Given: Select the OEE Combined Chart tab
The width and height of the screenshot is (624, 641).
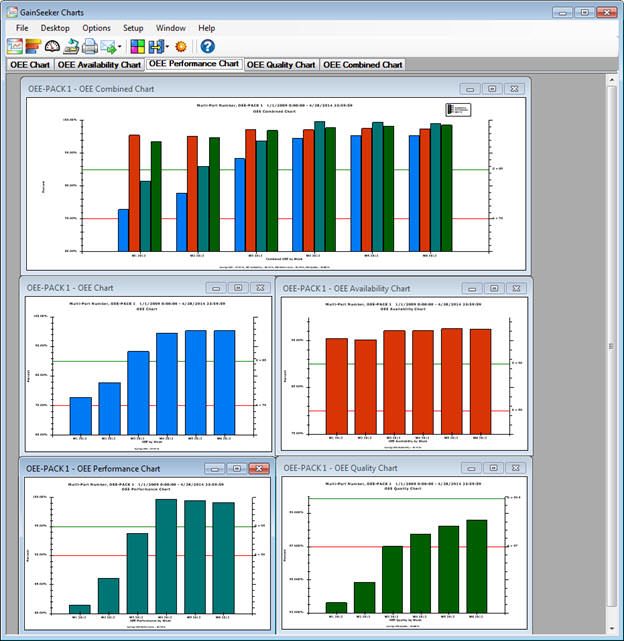Looking at the screenshot, I should point(363,65).
